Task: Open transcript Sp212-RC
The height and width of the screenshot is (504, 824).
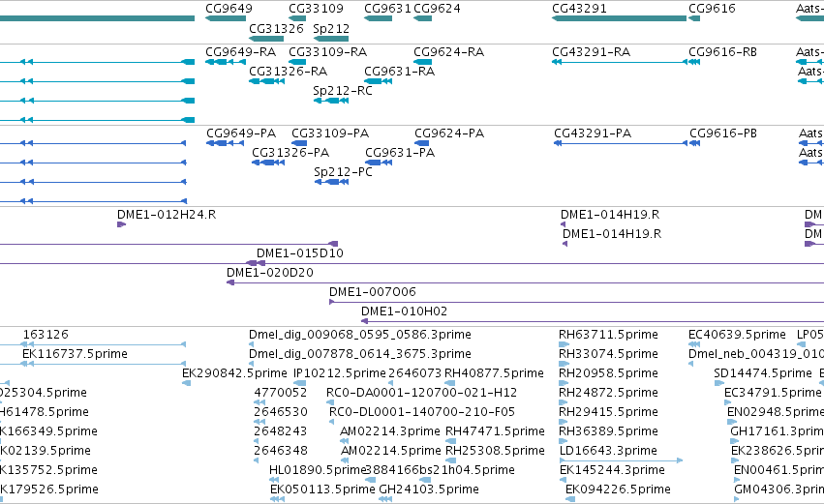Action: point(343,90)
